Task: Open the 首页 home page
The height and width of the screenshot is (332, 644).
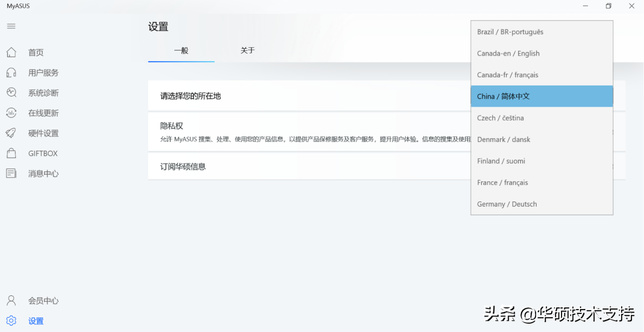Action: [36, 53]
